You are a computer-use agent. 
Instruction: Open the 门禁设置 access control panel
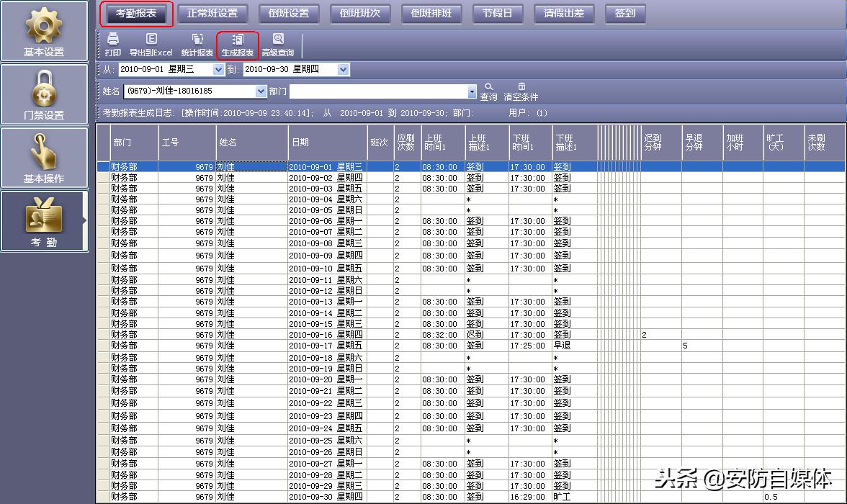pyautogui.click(x=45, y=94)
